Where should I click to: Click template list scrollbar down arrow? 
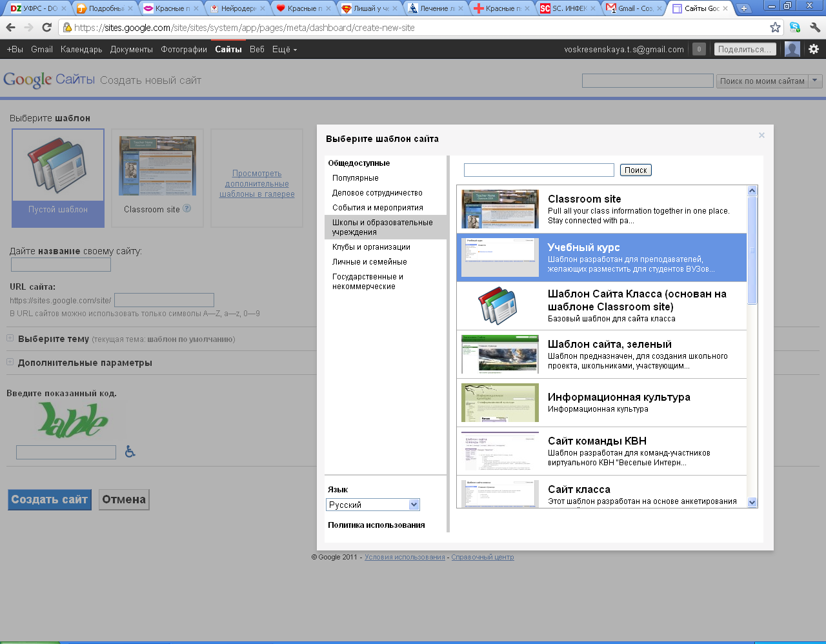pos(752,502)
